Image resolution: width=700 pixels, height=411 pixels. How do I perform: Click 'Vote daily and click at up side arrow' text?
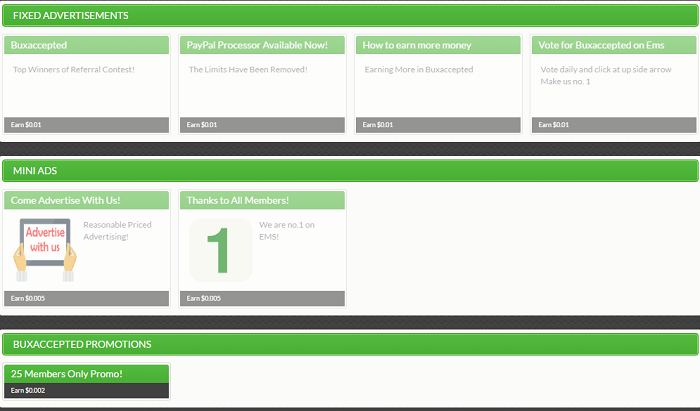click(x=606, y=70)
